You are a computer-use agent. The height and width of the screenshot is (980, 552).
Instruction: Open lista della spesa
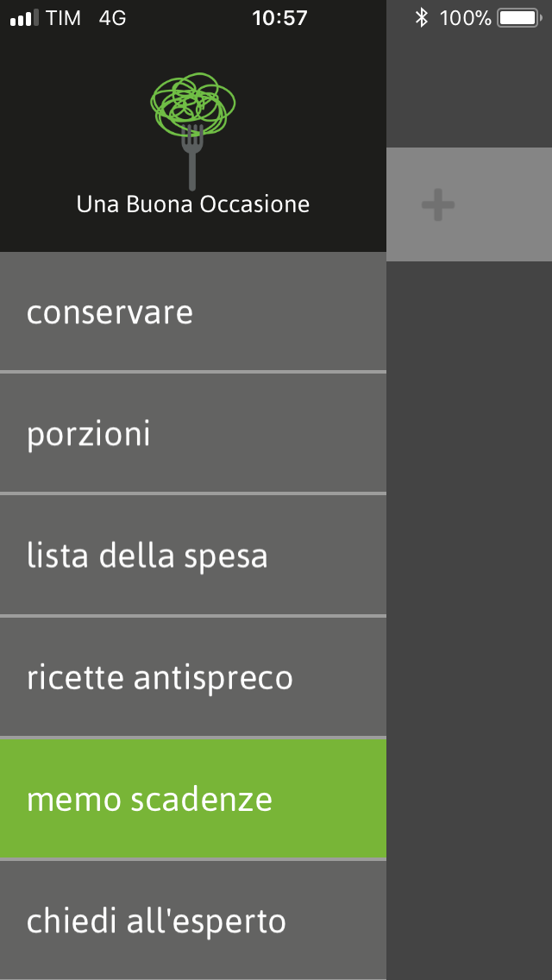[x=193, y=556]
